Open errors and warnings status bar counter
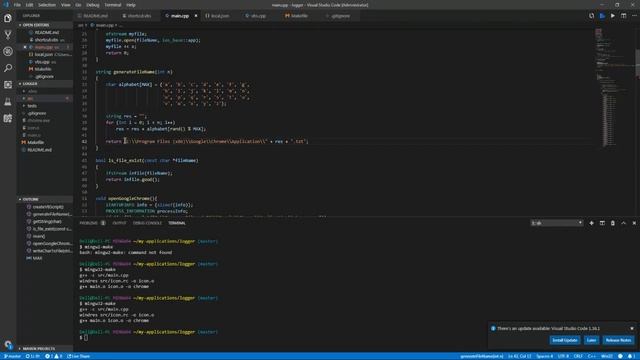640x360 pixels. 53,356
